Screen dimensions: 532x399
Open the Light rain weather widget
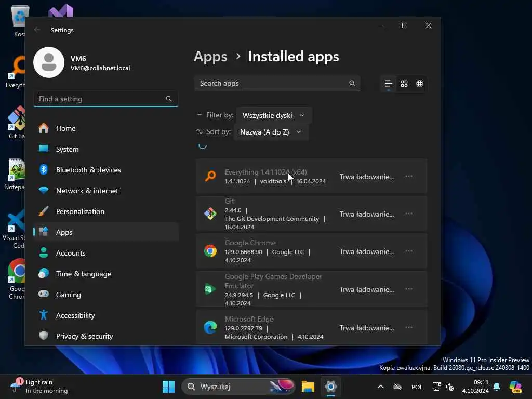coord(39,387)
